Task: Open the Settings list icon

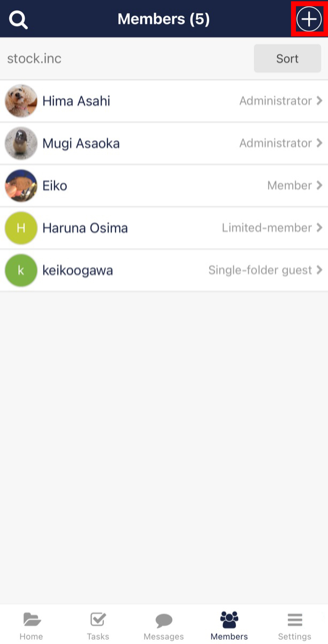Action: (295, 619)
